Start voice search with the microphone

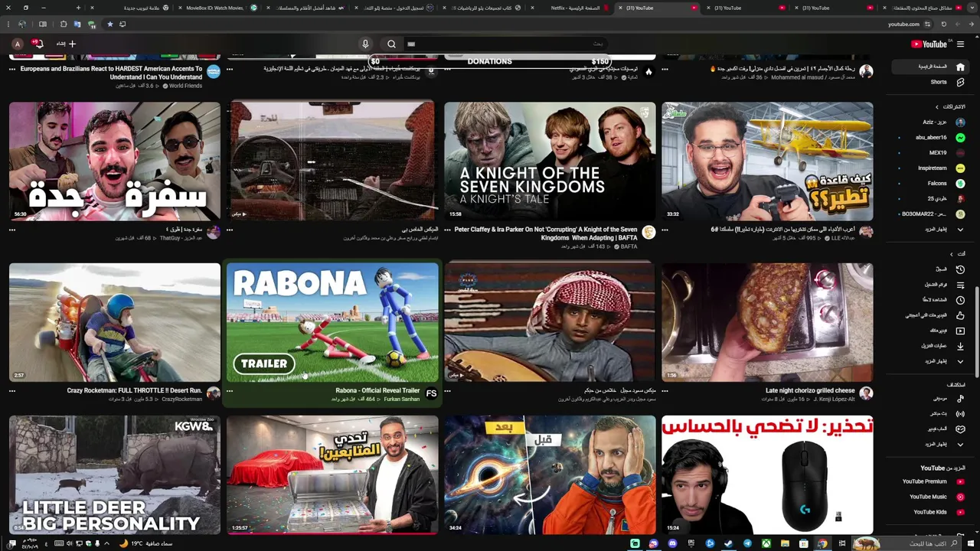tap(365, 44)
